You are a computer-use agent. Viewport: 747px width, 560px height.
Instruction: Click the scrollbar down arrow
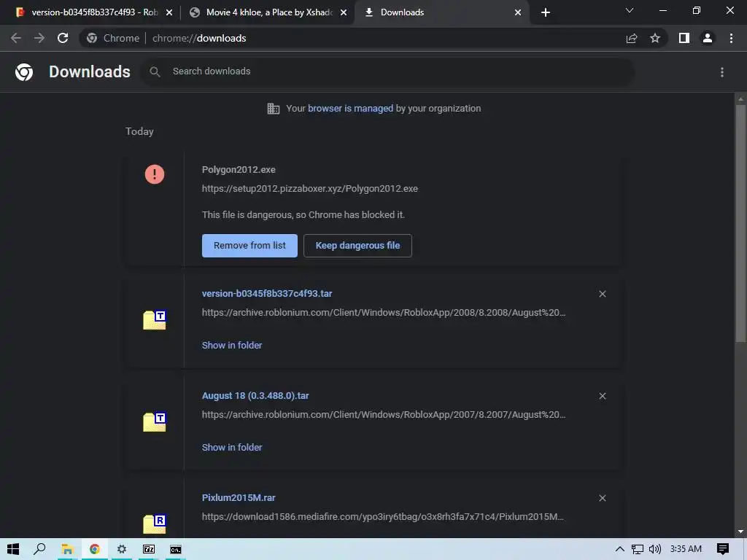740,532
